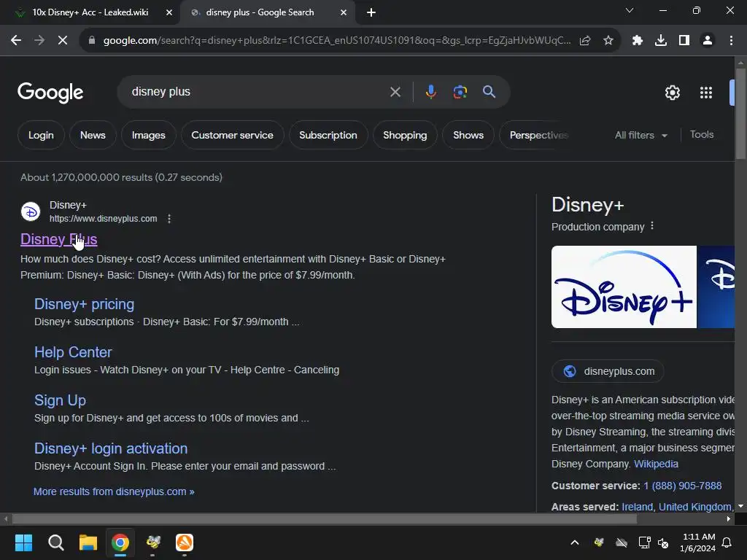
Task: Open the Disney+ pricing sitelink
Action: click(x=85, y=304)
